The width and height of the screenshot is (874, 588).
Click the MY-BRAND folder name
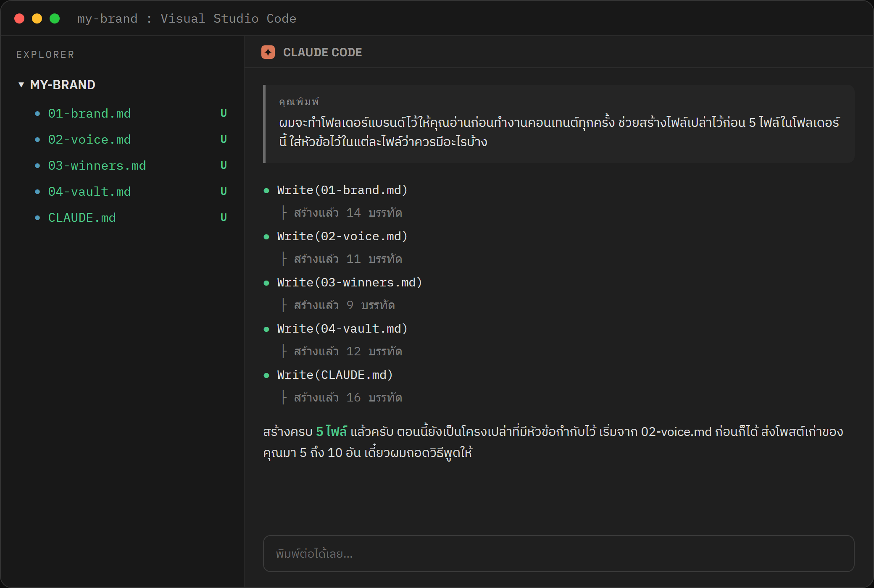pyautogui.click(x=63, y=85)
